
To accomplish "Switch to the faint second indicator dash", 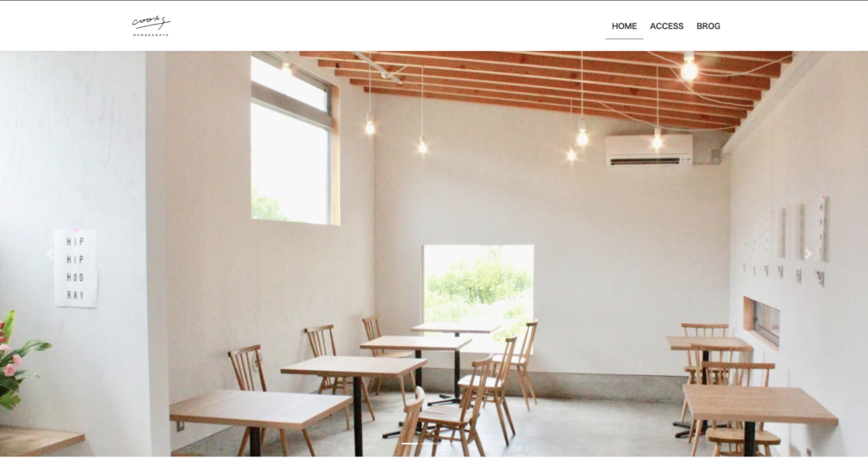I will [x=430, y=443].
